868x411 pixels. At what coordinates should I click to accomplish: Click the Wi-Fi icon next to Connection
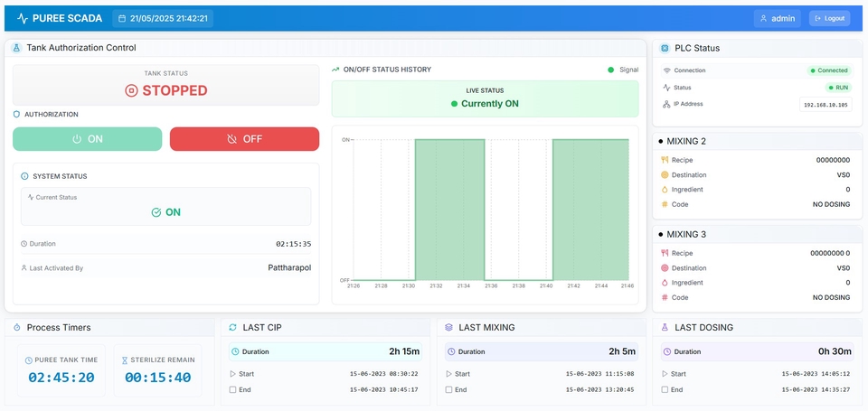[666, 70]
